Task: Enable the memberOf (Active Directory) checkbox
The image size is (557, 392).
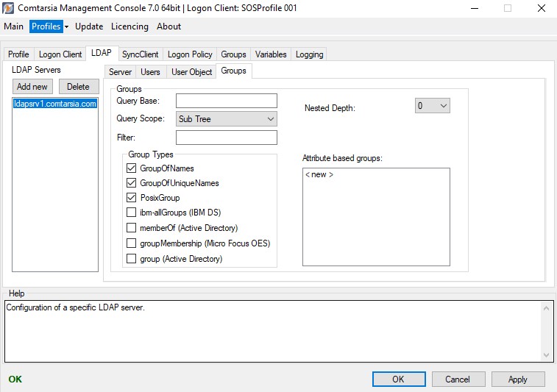Action: point(132,228)
